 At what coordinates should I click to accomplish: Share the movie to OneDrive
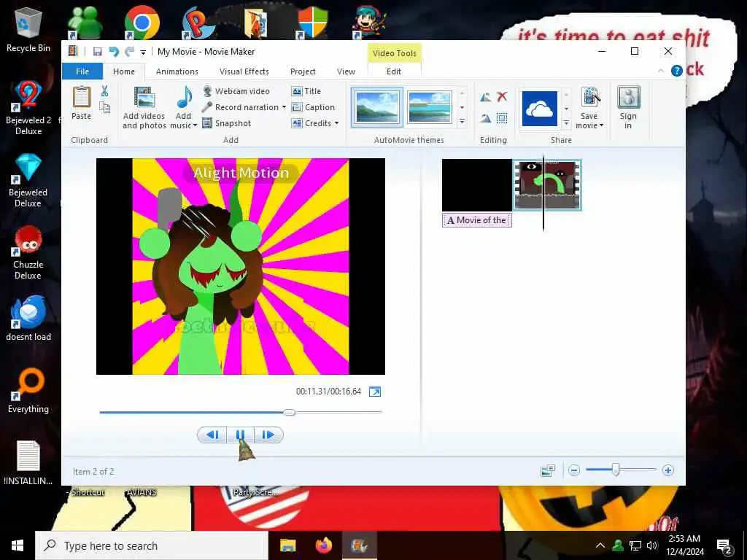coord(539,109)
